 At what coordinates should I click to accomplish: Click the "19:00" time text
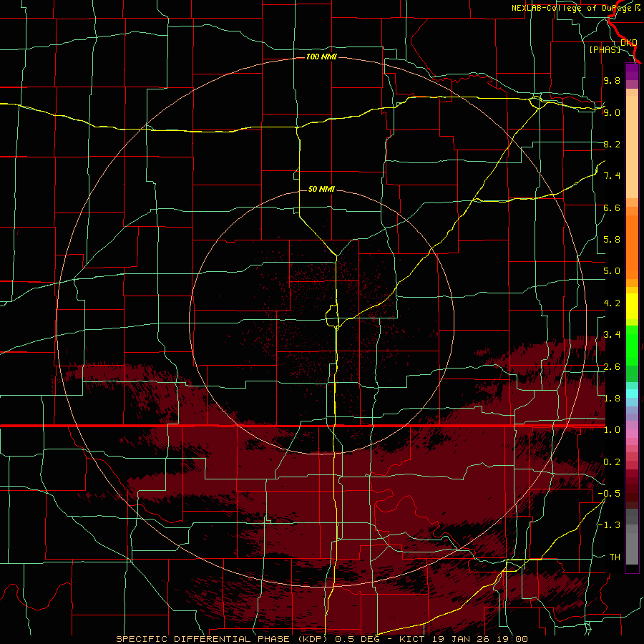point(511,639)
